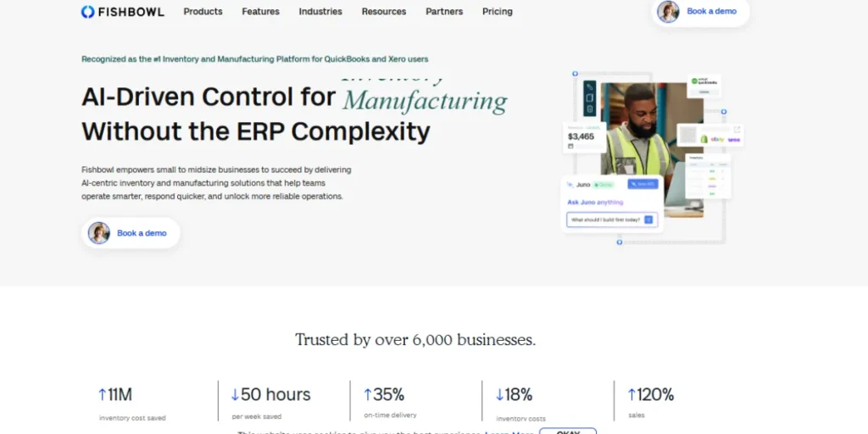The image size is (868, 434).
Task: Expand the Resources navigation item
Action: click(x=383, y=12)
